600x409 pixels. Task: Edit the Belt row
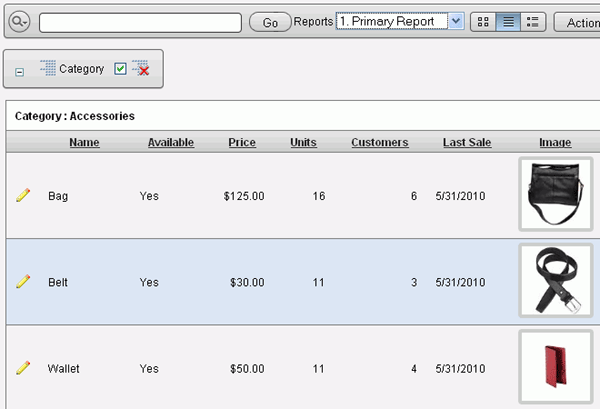coord(23,282)
